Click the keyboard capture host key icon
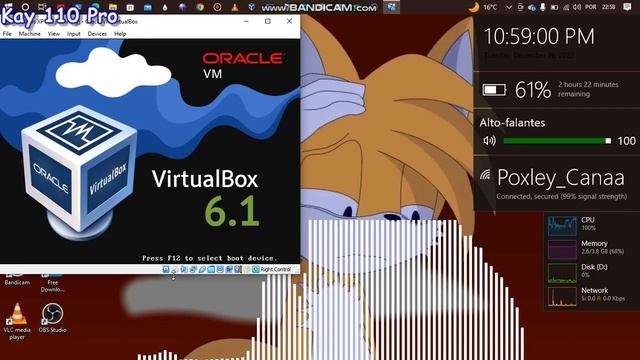This screenshot has width=640, height=360. click(x=256, y=269)
